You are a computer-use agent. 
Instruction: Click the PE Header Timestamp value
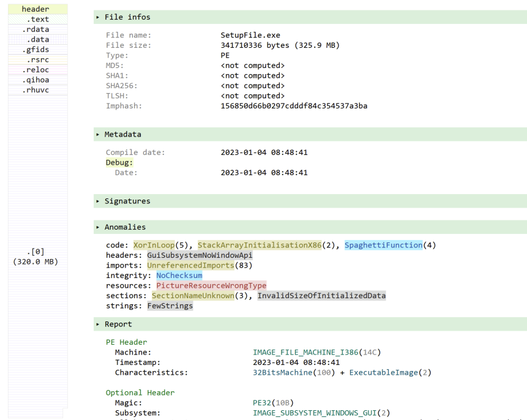point(296,362)
